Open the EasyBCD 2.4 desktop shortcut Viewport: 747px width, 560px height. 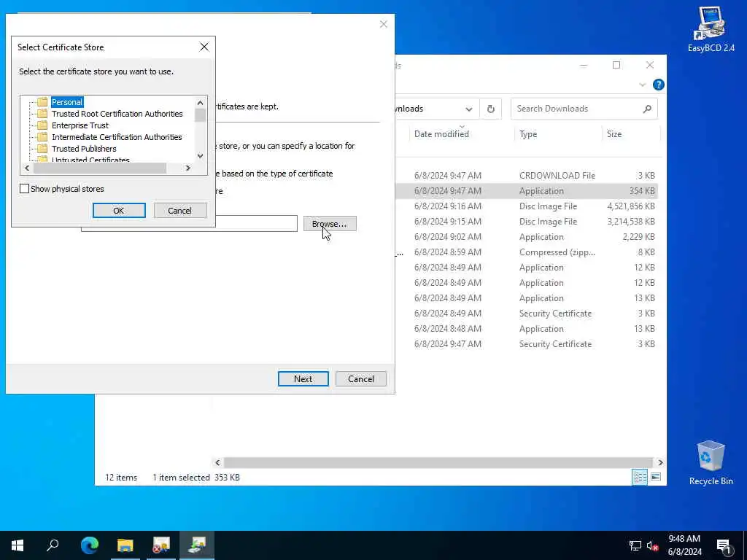[x=711, y=29]
